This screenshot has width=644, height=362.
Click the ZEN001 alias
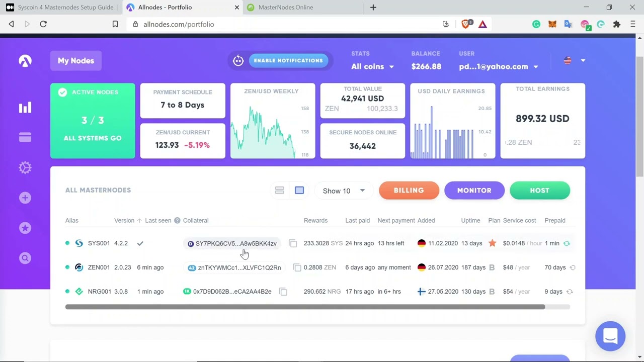(99, 267)
